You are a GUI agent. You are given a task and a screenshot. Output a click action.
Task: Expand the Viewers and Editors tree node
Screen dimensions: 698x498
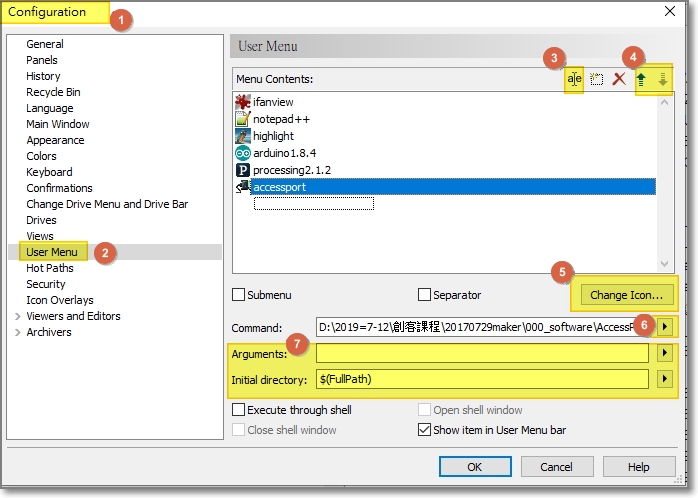pyautogui.click(x=17, y=316)
